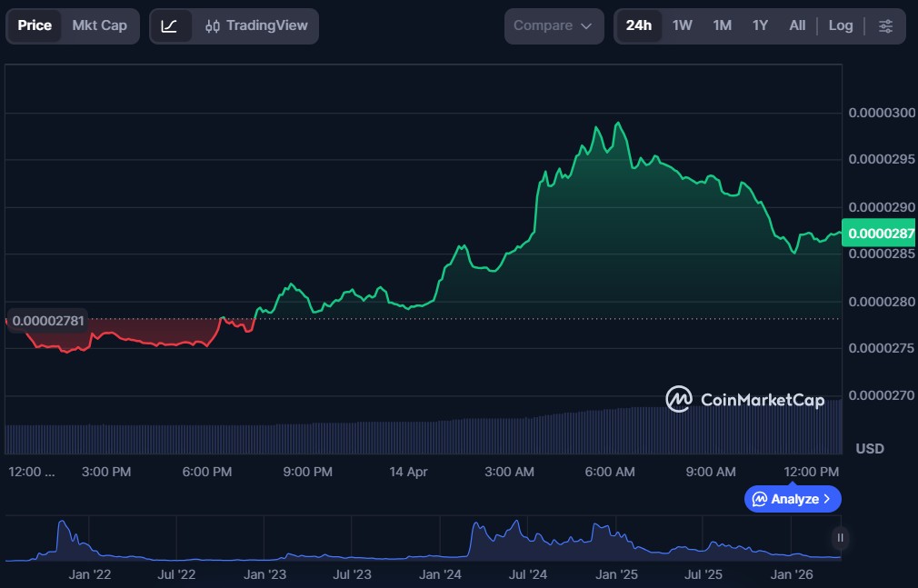The height and width of the screenshot is (588, 918).
Task: Select the 24h time range tab
Action: pyautogui.click(x=639, y=25)
